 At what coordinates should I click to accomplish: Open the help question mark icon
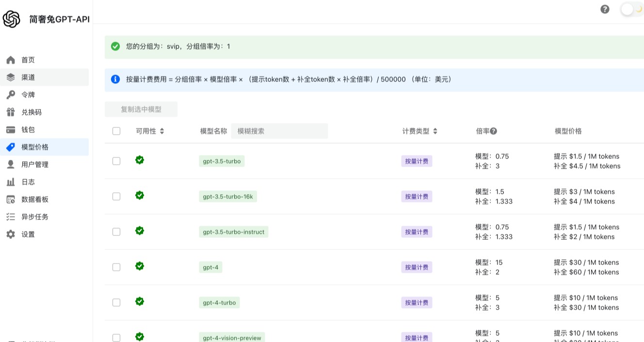pos(605,9)
